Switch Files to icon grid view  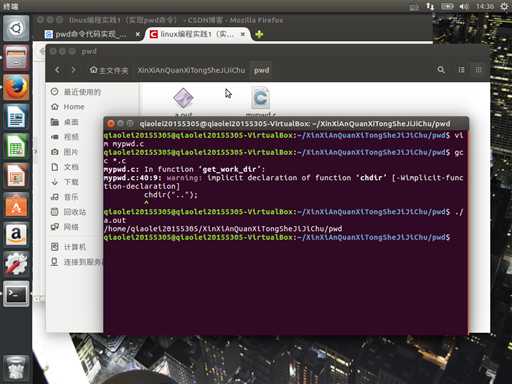click(478, 70)
